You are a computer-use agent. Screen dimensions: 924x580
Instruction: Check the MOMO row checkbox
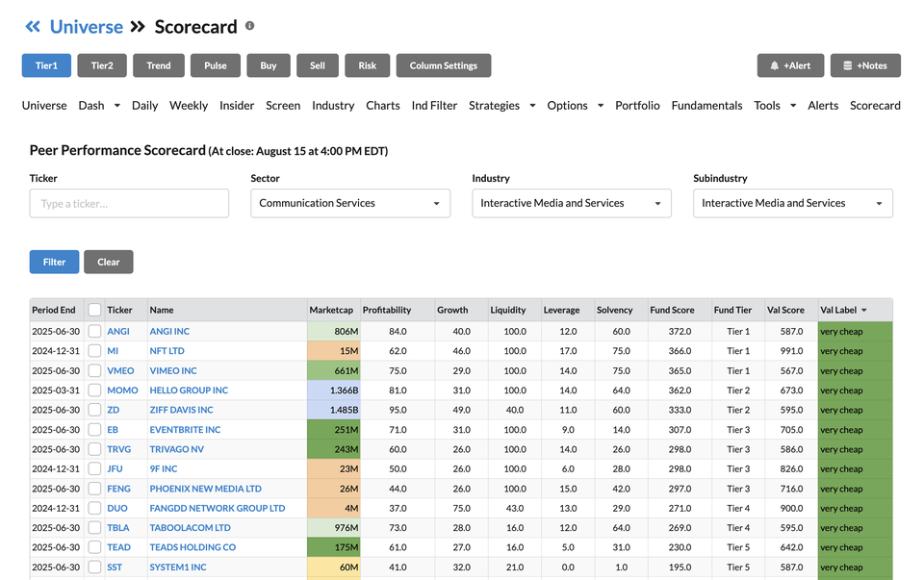point(94,391)
